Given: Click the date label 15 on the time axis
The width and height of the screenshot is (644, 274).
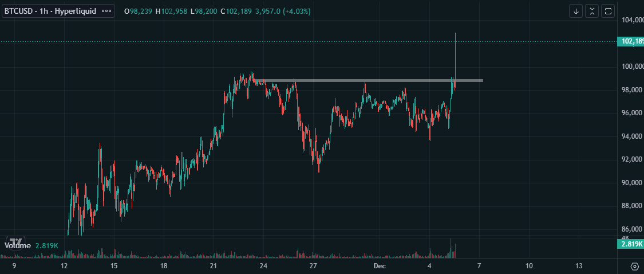Looking at the screenshot, I should click(114, 266).
